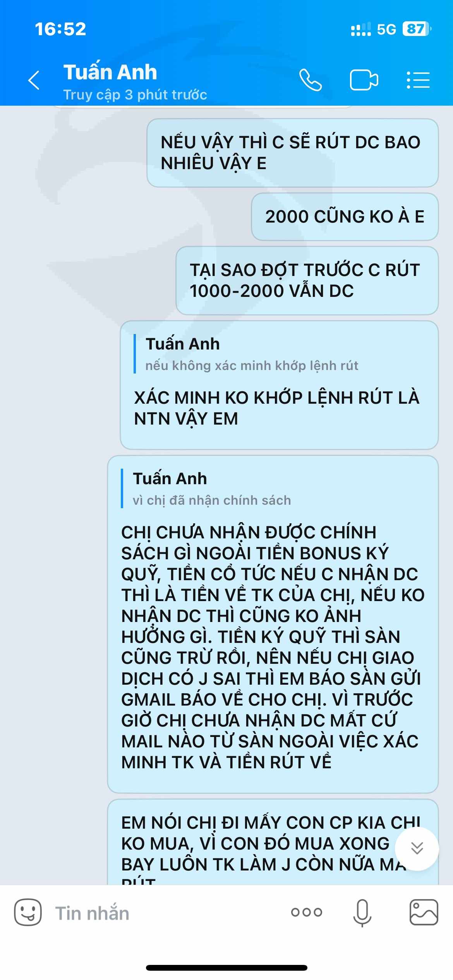Viewport: 453px width, 980px height.
Task: Open Tuấn Anh contact name in header
Action: 110,72
